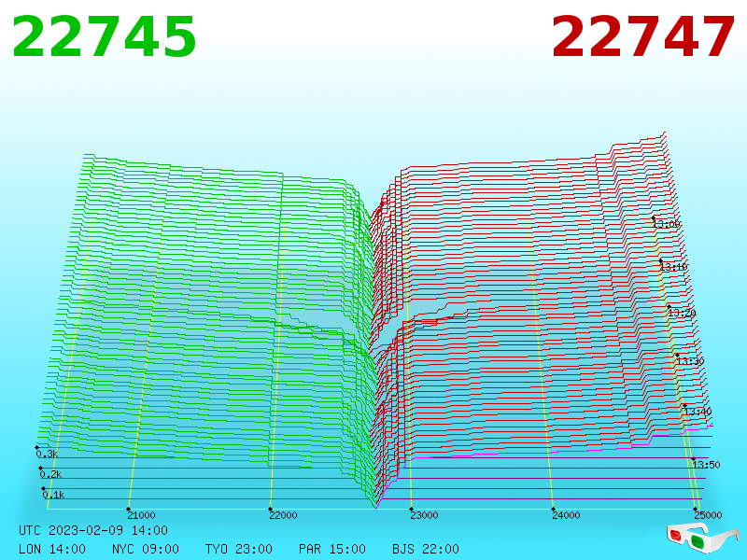Select the 21000 price axis label
747x560 pixels.
tap(142, 515)
